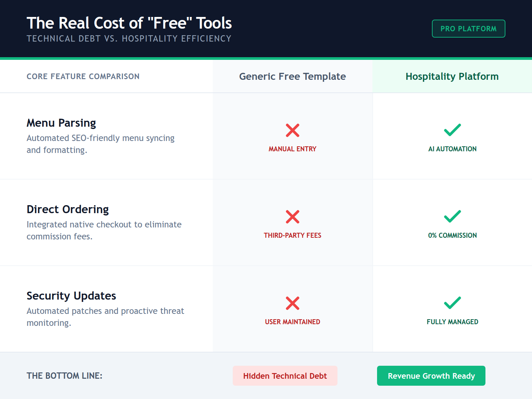The height and width of the screenshot is (399, 532).
Task: Select the checkmark beside 0% Commission
Action: [453, 217]
